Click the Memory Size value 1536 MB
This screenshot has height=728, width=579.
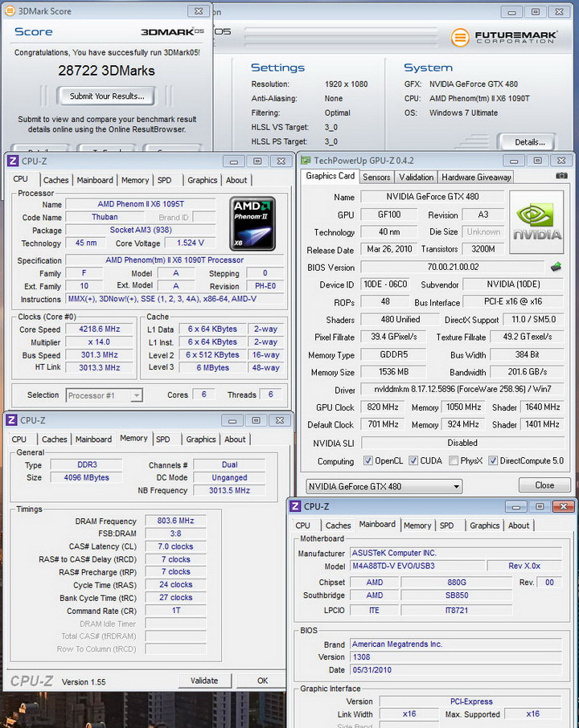393,372
